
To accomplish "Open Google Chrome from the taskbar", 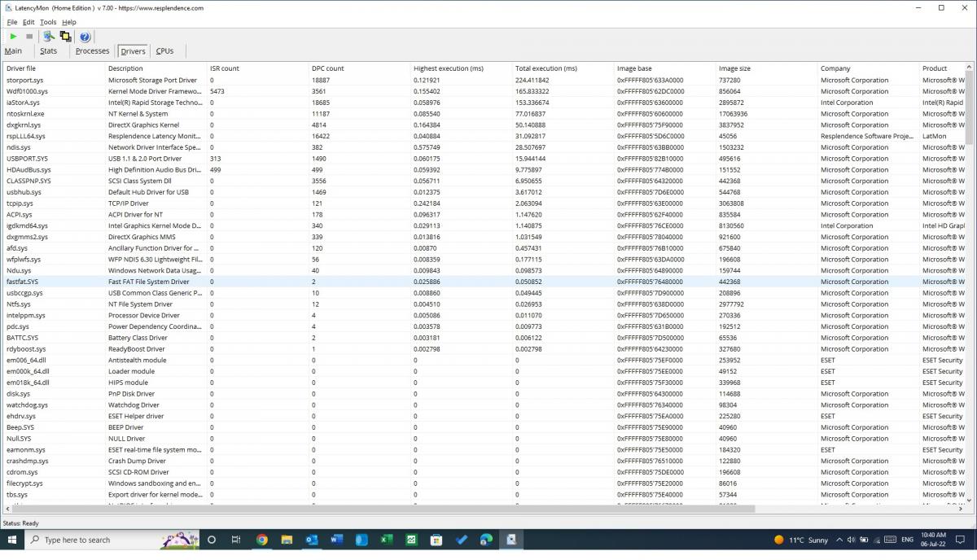I will [262, 540].
